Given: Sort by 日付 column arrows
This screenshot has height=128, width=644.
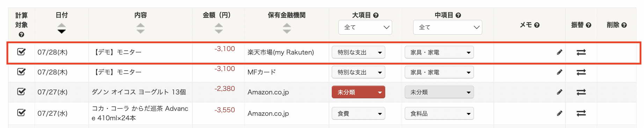Looking at the screenshot, I should point(61,28).
